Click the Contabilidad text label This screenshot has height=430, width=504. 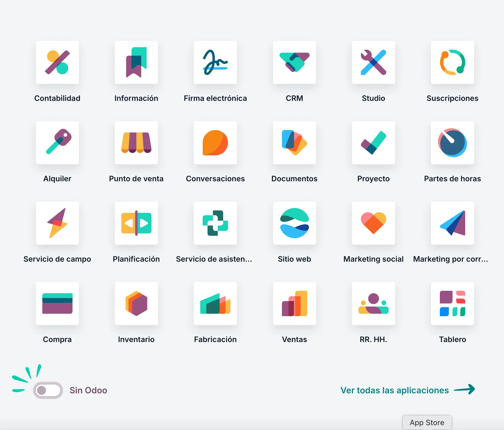point(57,98)
